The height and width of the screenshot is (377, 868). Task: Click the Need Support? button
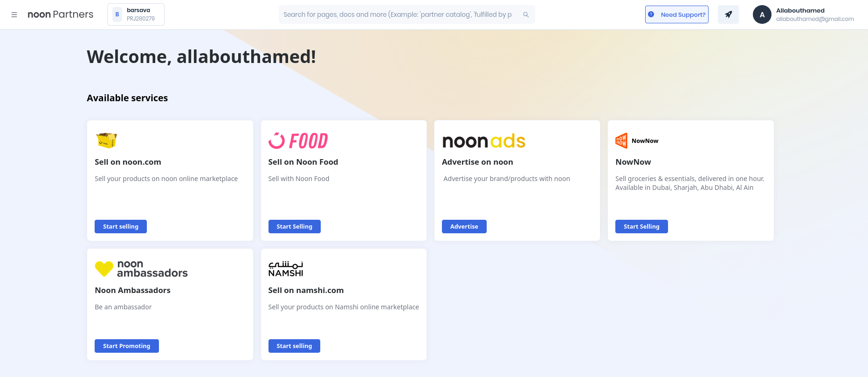[677, 14]
